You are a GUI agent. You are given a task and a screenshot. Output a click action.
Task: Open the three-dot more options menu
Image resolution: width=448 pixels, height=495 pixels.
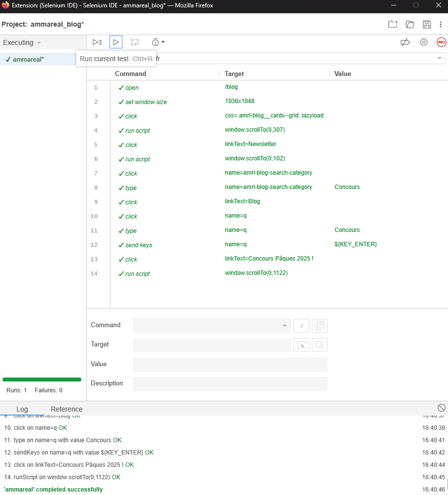440,25
